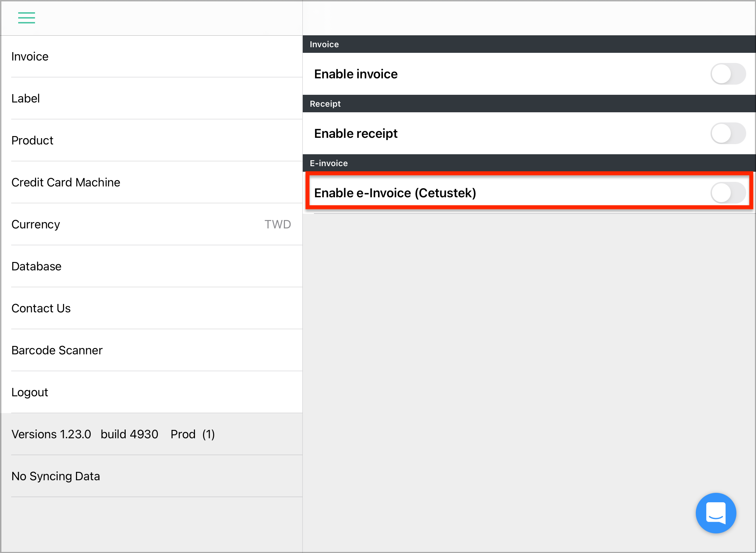Open the blue chat support bubble
The height and width of the screenshot is (553, 756).
tap(716, 513)
